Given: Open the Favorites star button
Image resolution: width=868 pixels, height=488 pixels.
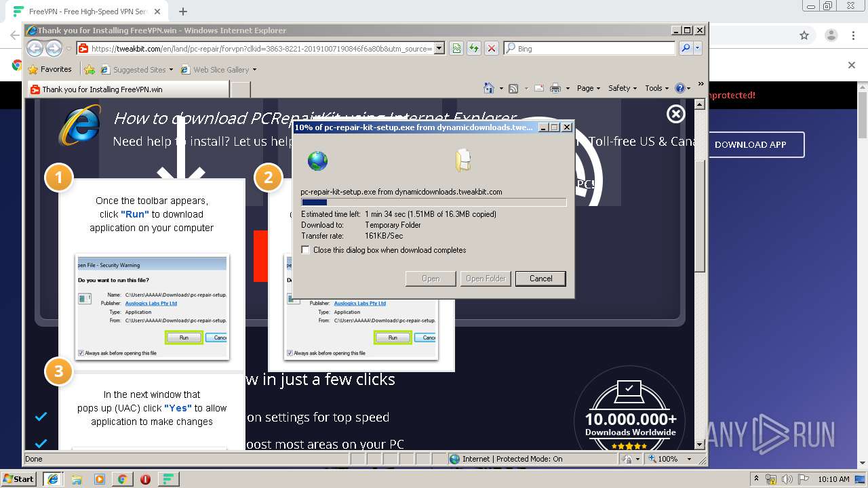Looking at the screenshot, I should pos(50,69).
